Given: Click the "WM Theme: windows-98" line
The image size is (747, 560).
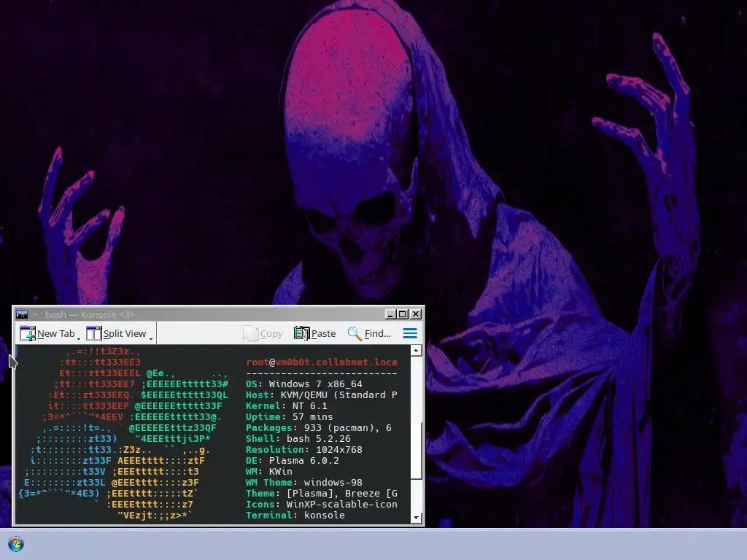Looking at the screenshot, I should 304,483.
